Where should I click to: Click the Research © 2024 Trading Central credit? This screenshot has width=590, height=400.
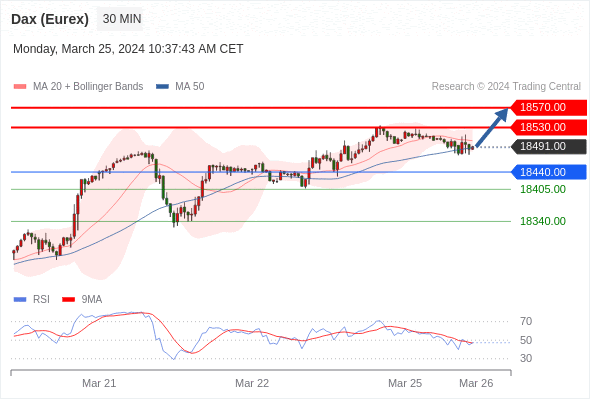coord(506,87)
